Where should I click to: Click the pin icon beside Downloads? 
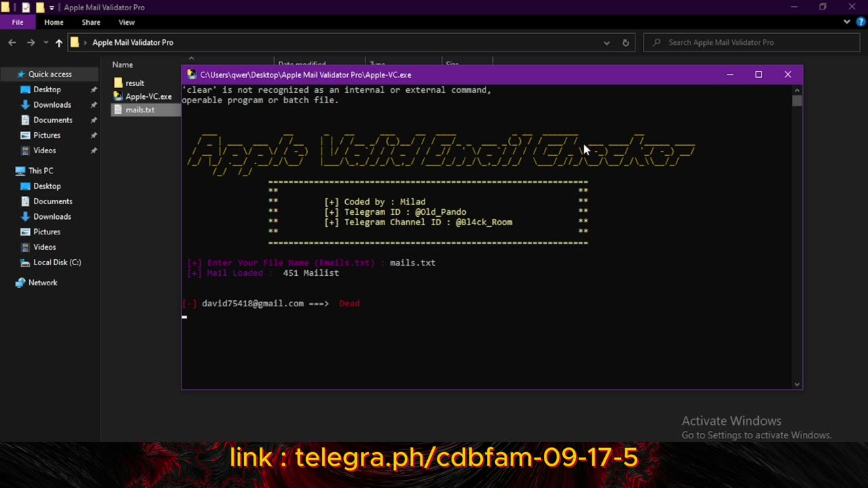[94, 105]
